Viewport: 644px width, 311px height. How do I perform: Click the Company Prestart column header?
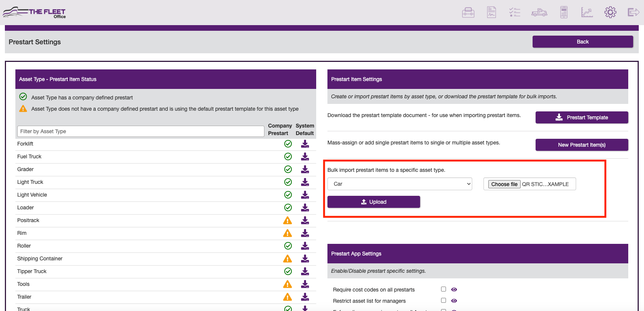(280, 129)
